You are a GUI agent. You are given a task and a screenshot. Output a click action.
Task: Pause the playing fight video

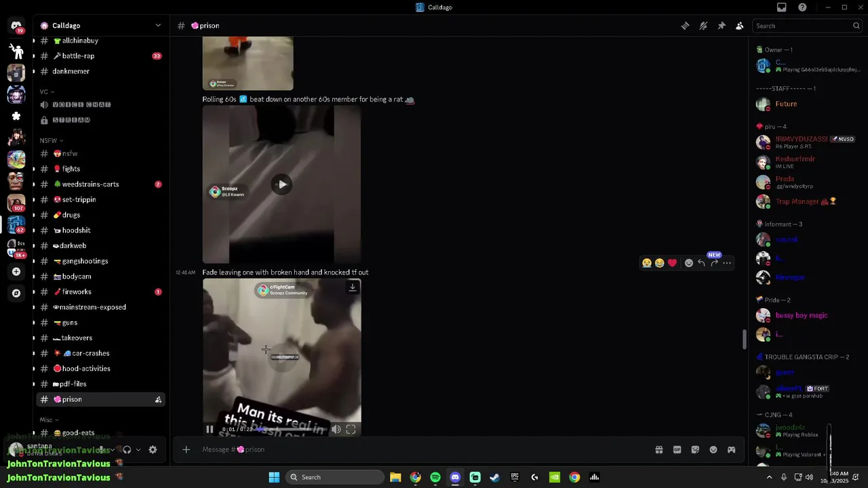pos(210,429)
